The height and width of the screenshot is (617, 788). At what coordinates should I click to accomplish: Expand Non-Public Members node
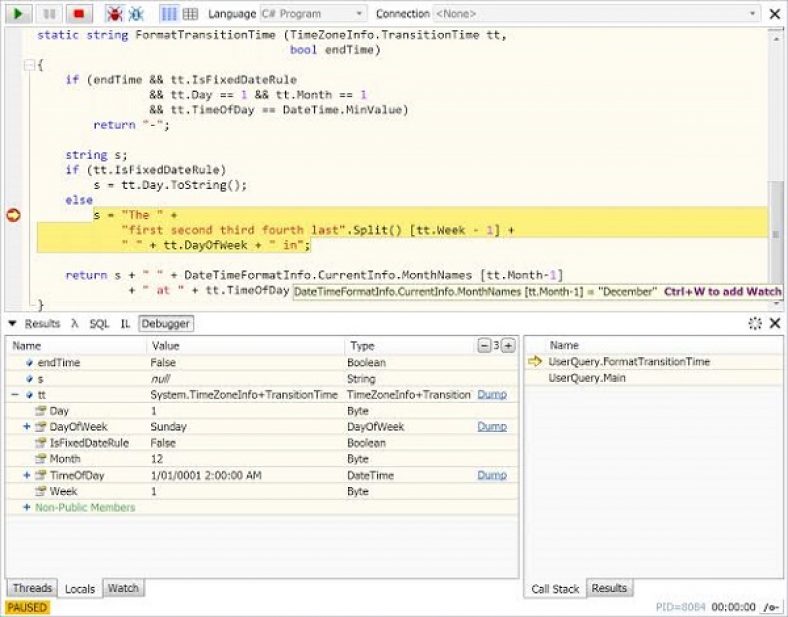(27, 508)
